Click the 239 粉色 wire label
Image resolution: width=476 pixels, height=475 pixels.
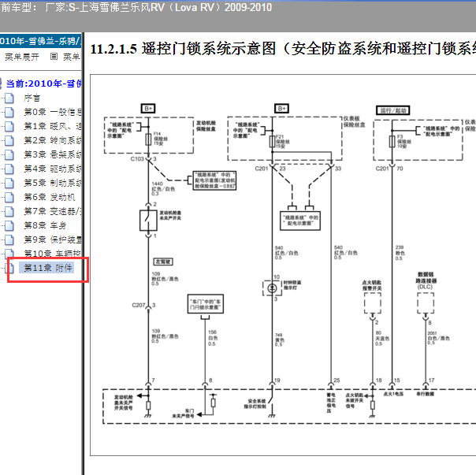pos(400,253)
